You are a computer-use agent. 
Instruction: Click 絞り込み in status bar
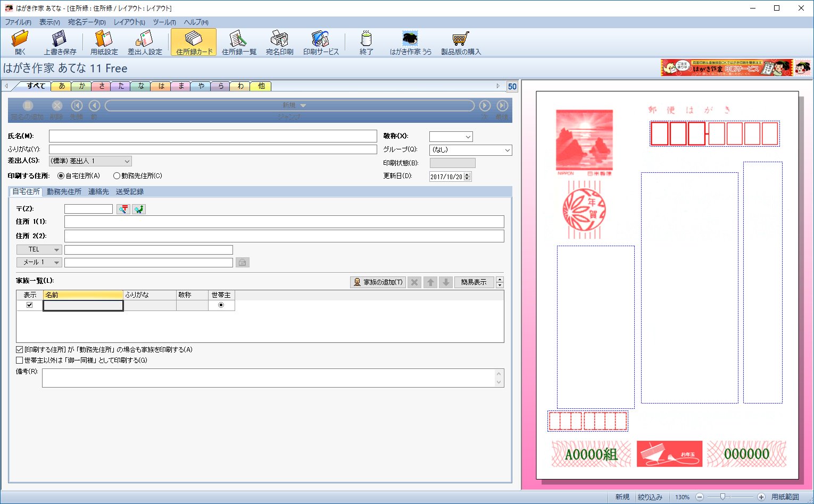[650, 497]
